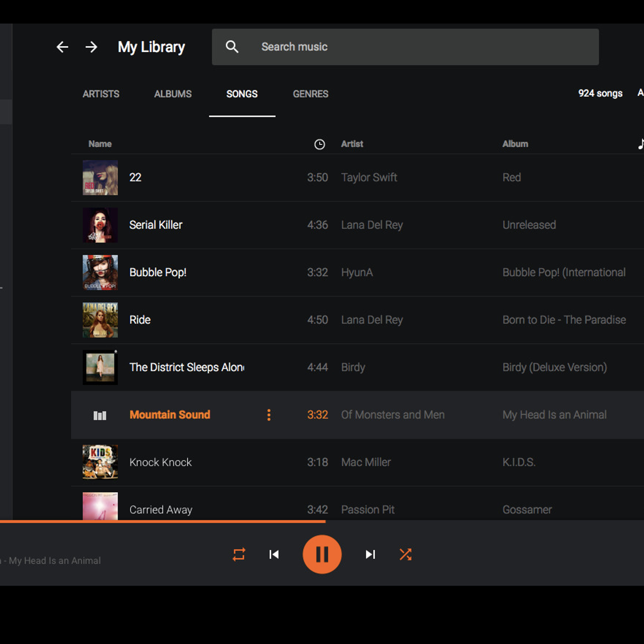The width and height of the screenshot is (644, 644).
Task: Click the 924 songs count label
Action: pos(600,93)
